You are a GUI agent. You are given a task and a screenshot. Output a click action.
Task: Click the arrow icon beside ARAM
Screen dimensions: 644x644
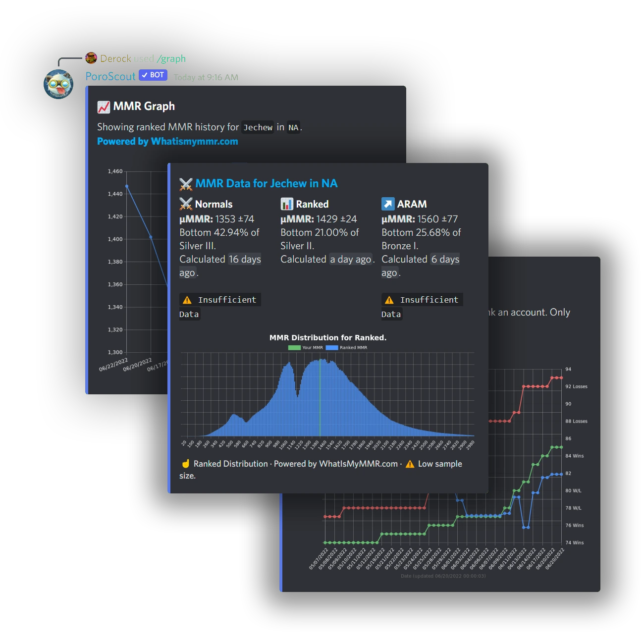point(387,203)
